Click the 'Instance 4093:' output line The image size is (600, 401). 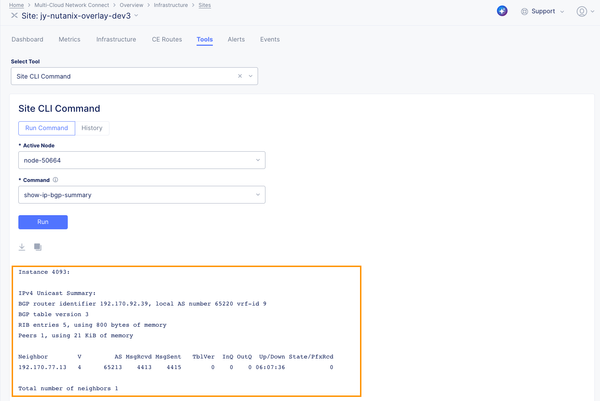tap(44, 272)
